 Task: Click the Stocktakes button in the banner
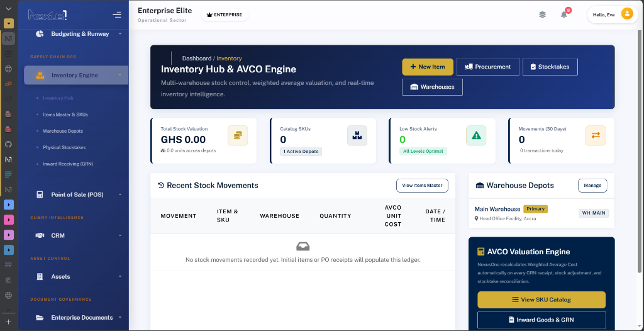point(550,67)
